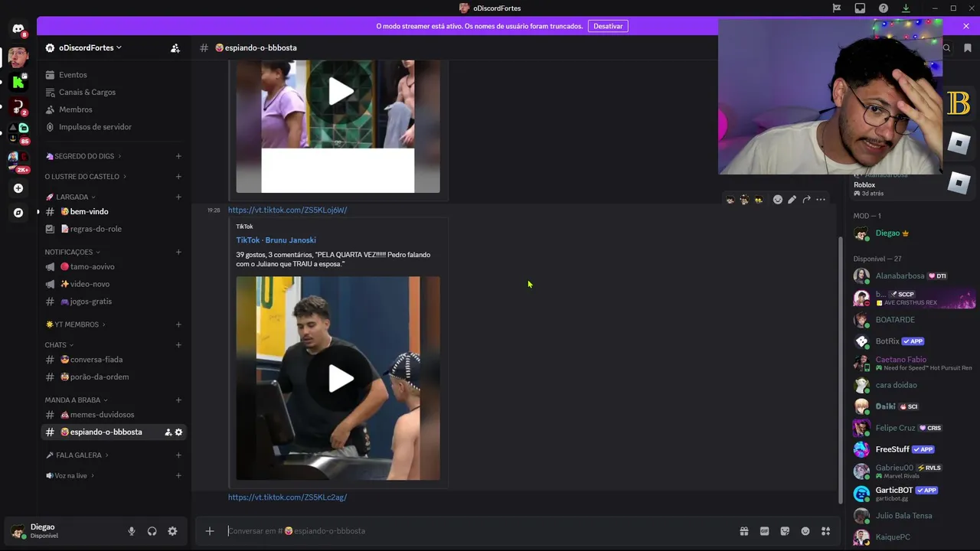
Task: Play the top partially visible video
Action: tap(341, 93)
